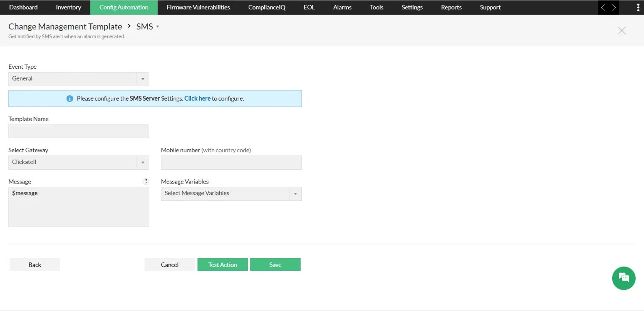
Task: Open the Settings tab
Action: 412,8
